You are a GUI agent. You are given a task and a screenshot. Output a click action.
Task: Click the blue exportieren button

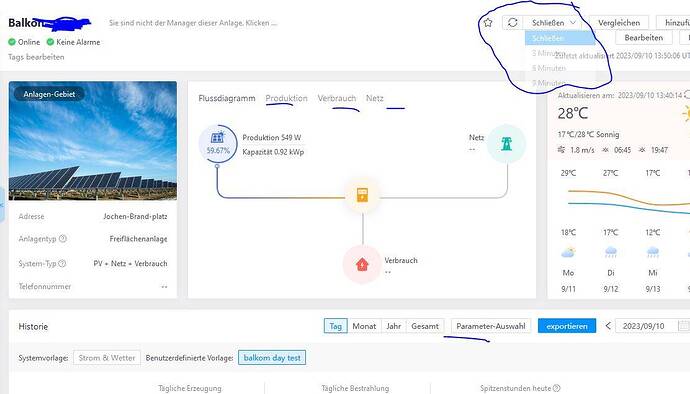pyautogui.click(x=567, y=326)
